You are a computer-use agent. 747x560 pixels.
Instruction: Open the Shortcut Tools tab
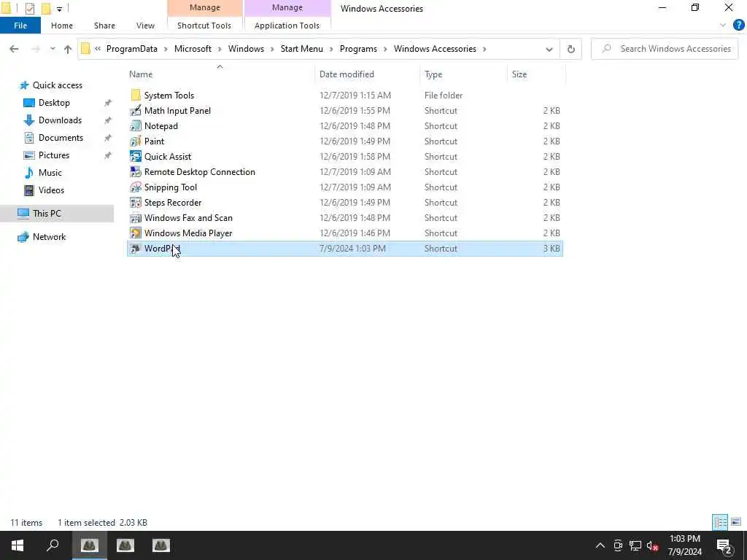click(204, 26)
